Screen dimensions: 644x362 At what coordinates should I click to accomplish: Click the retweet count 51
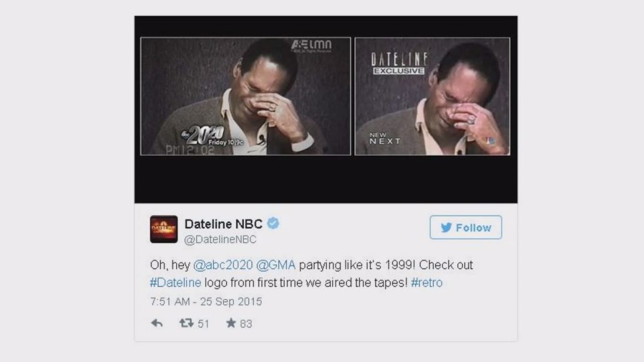(x=204, y=324)
